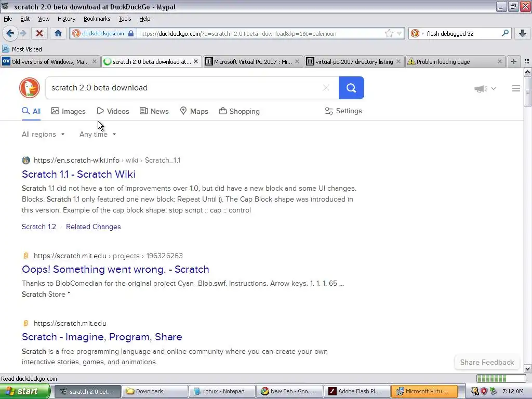
Task: Click the page loading progress bar
Action: (x=501, y=378)
